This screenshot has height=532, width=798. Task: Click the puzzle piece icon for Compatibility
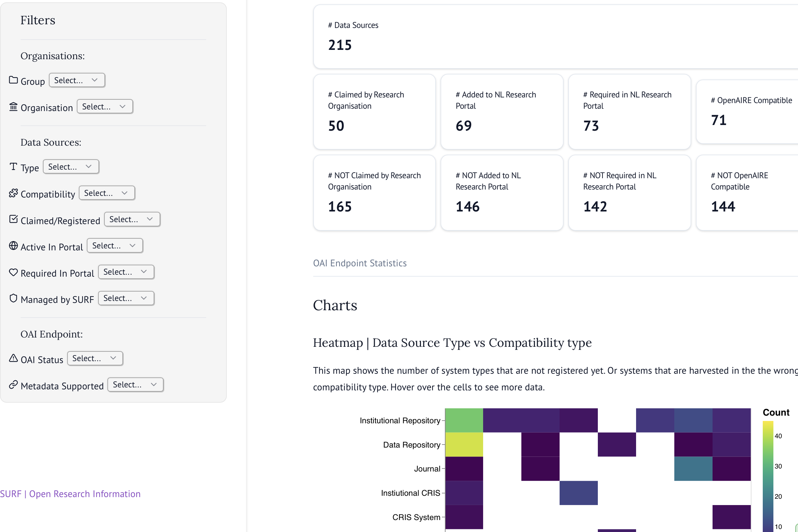pos(13,193)
